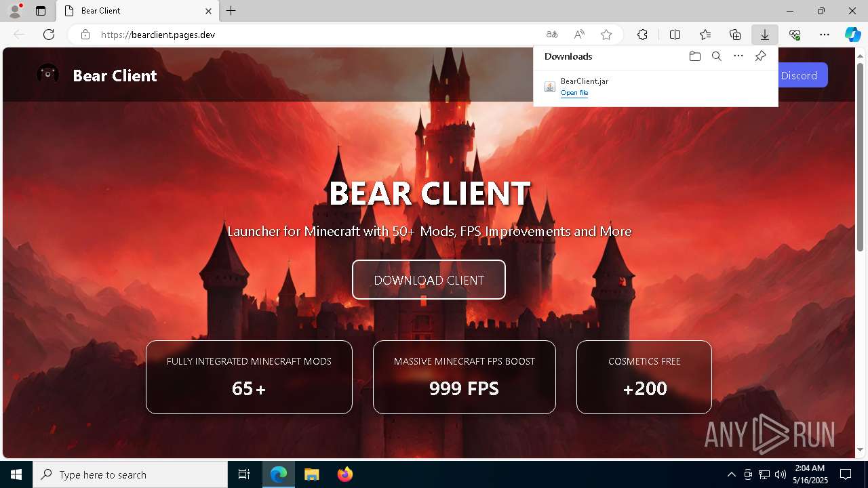View site information lock icon
Viewport: 868px width, 488px height.
click(x=85, y=35)
